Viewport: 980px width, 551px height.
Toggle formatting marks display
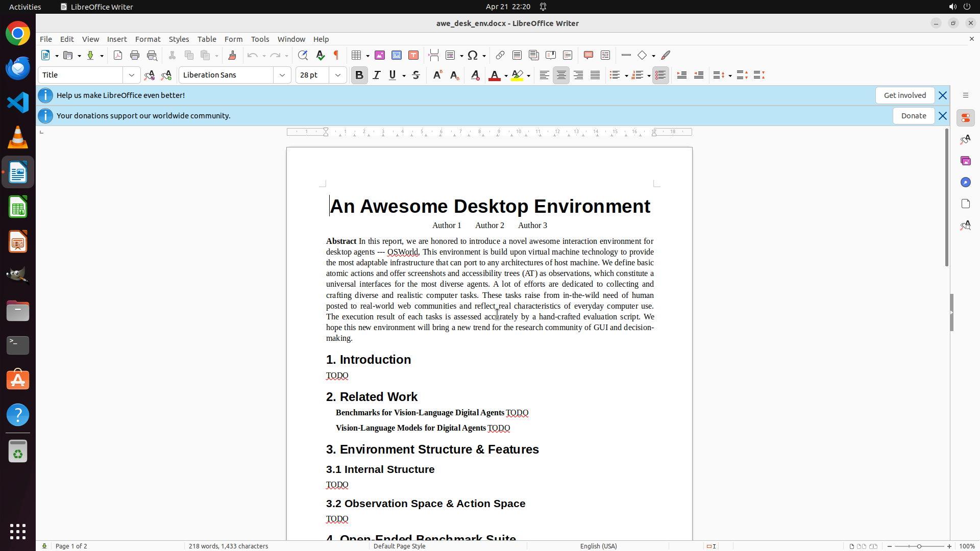tap(336, 55)
